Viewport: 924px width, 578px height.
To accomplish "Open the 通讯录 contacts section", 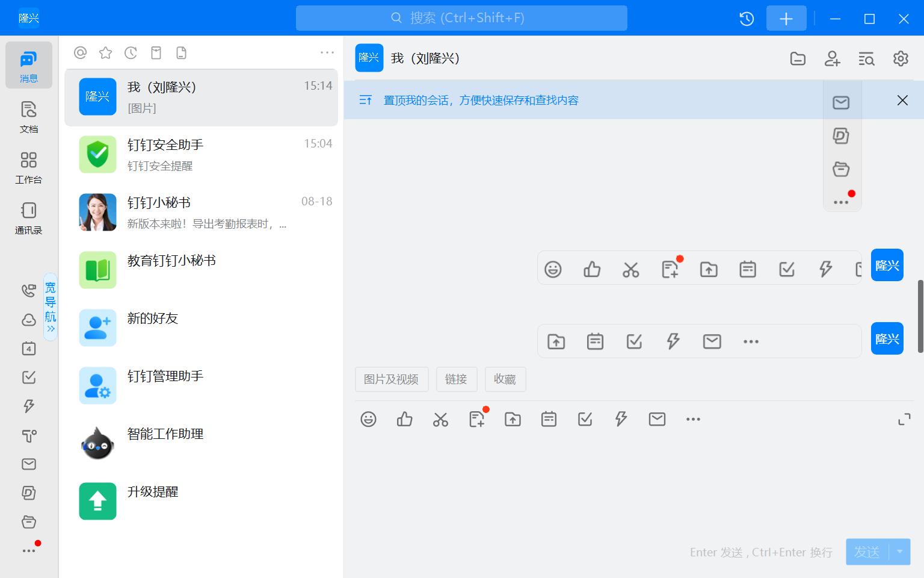I will click(29, 217).
